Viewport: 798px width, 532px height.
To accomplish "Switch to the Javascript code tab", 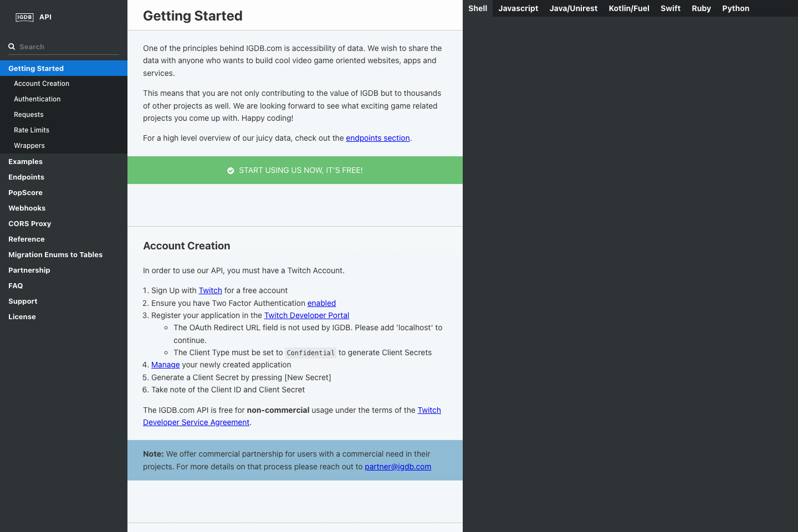I will (x=518, y=8).
